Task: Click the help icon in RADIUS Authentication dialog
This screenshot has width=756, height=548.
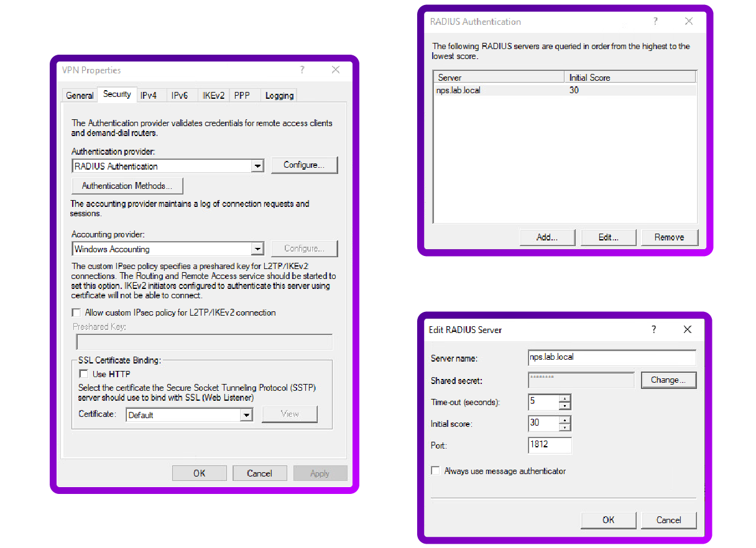Action: pos(655,21)
